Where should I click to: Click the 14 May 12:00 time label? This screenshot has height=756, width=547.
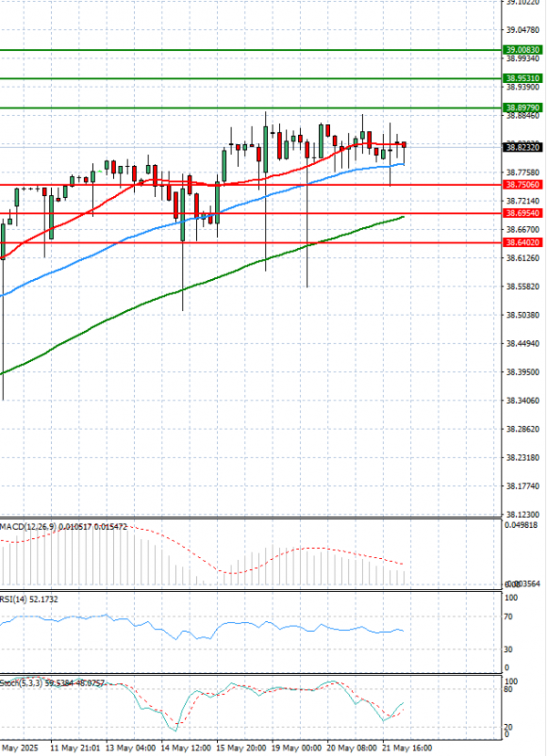[186, 748]
